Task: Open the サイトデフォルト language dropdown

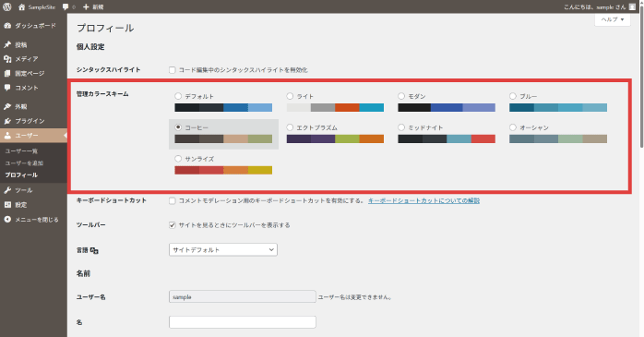Action: [223, 249]
